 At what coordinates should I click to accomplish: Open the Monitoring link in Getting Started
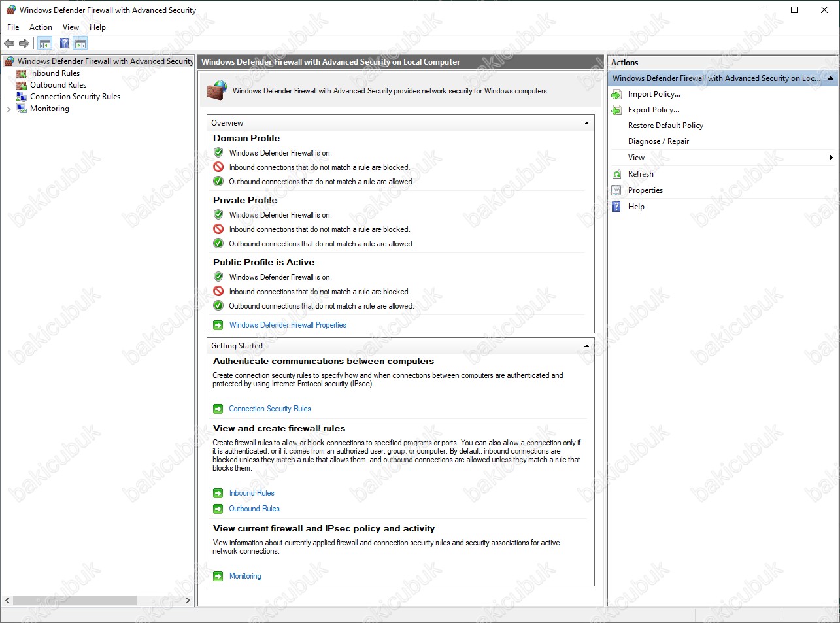[245, 576]
